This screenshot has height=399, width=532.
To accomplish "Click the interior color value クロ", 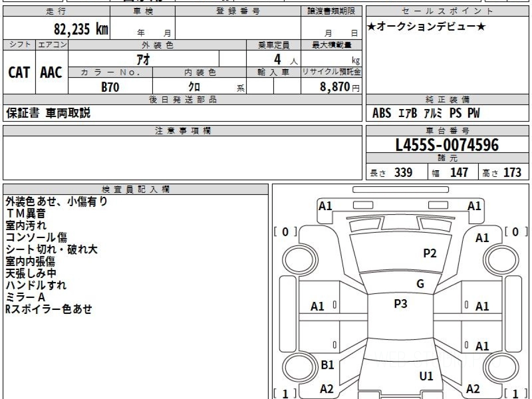I will point(194,86).
